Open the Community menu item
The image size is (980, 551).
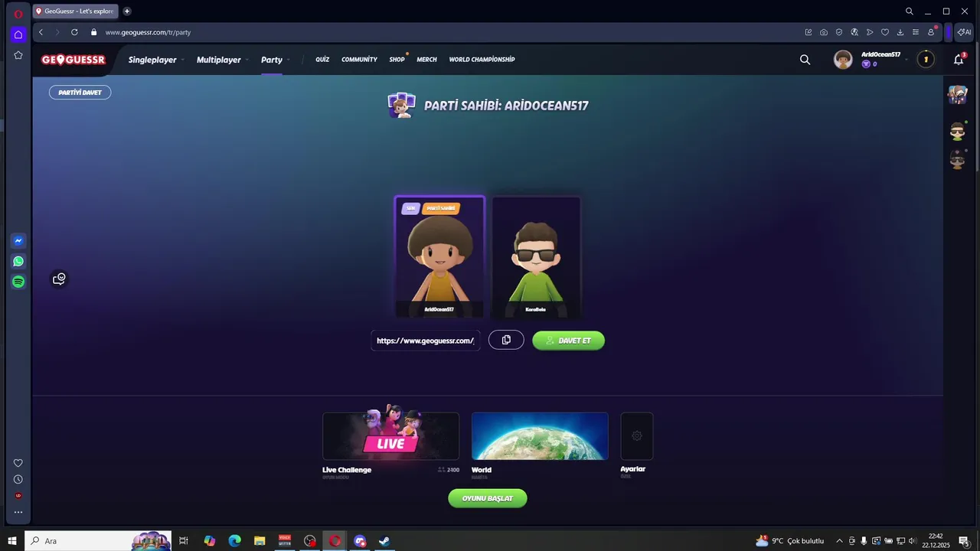click(359, 60)
